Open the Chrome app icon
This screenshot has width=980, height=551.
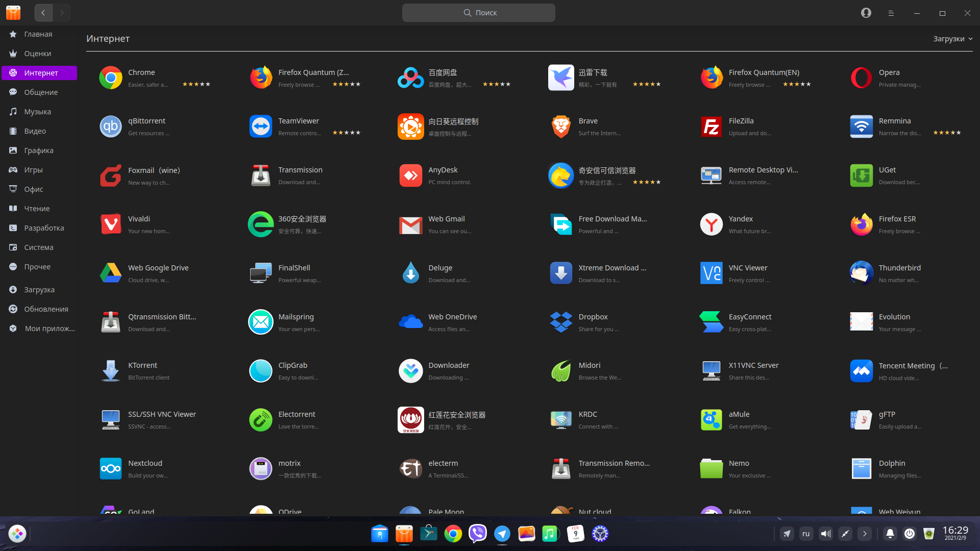111,78
